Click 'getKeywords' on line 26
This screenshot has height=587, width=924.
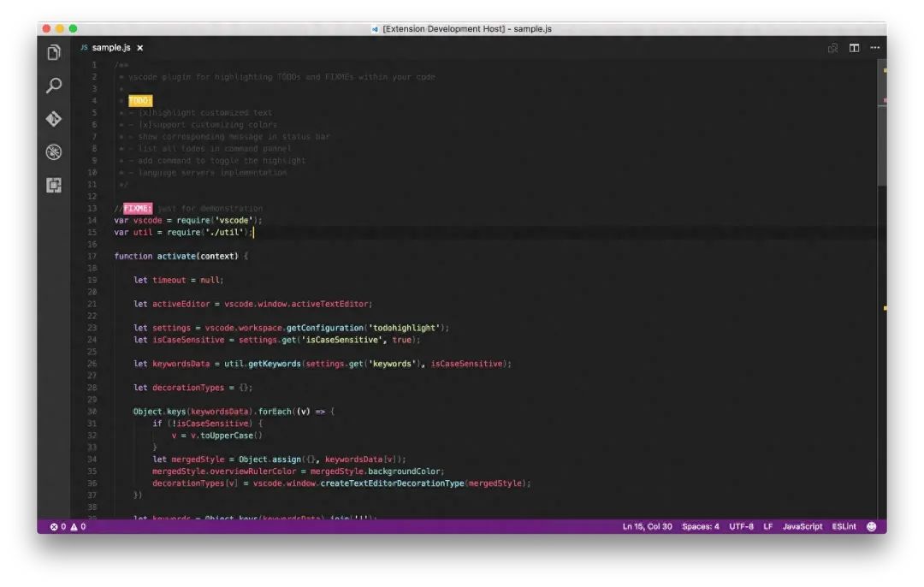(x=274, y=364)
